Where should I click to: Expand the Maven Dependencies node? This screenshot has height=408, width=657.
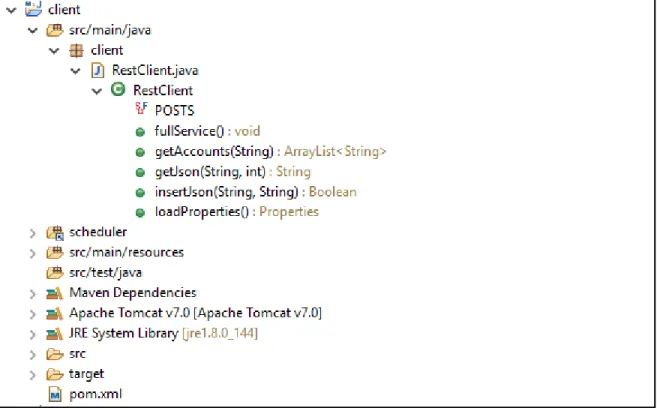tap(33, 294)
